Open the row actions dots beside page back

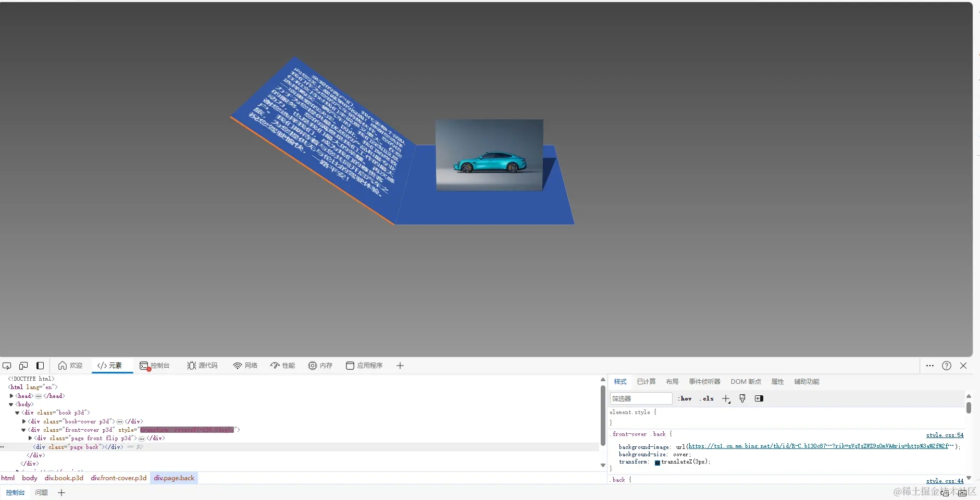(x=3, y=447)
